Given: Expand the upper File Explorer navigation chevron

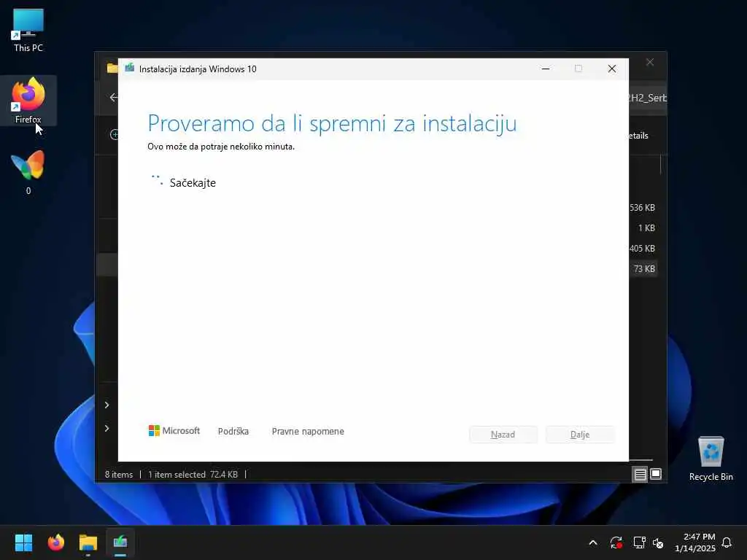Looking at the screenshot, I should point(107,405).
